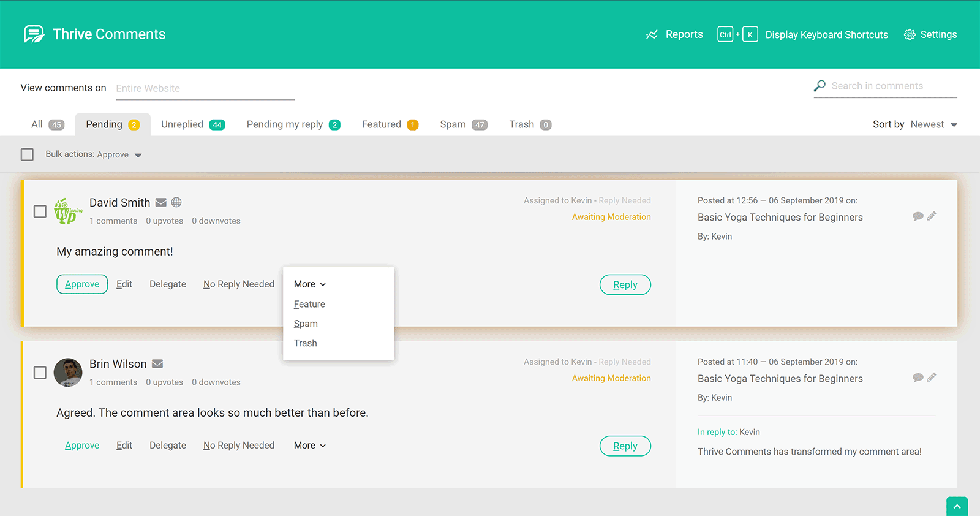Open the Entire Website selector field
The width and height of the screenshot is (980, 516).
click(205, 89)
